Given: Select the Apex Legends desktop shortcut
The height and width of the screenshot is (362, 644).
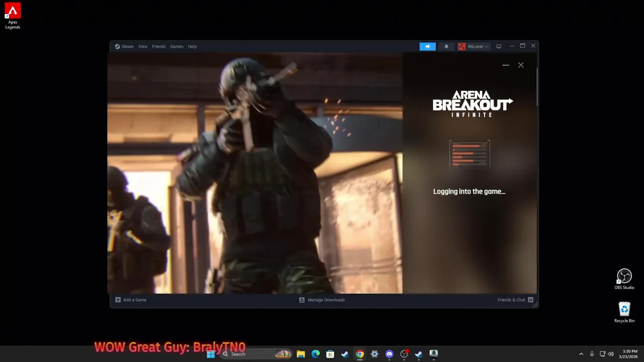Looking at the screenshot, I should (x=13, y=16).
